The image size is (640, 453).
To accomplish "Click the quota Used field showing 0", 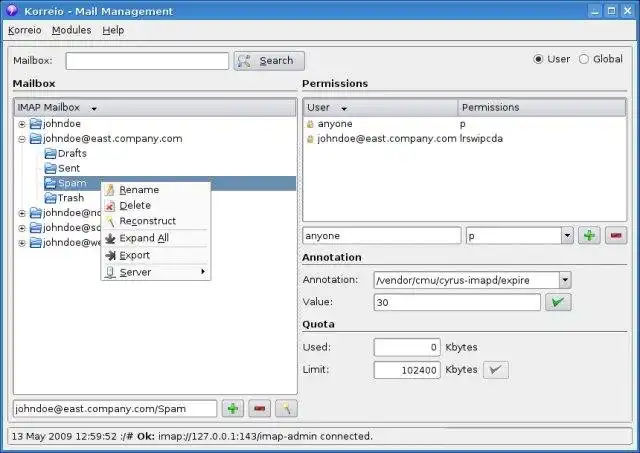I will 407,347.
